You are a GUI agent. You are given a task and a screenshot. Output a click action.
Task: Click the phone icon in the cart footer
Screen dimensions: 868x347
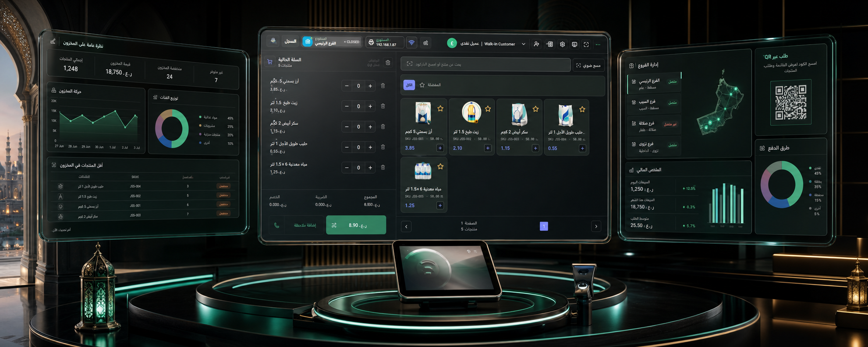coord(276,225)
